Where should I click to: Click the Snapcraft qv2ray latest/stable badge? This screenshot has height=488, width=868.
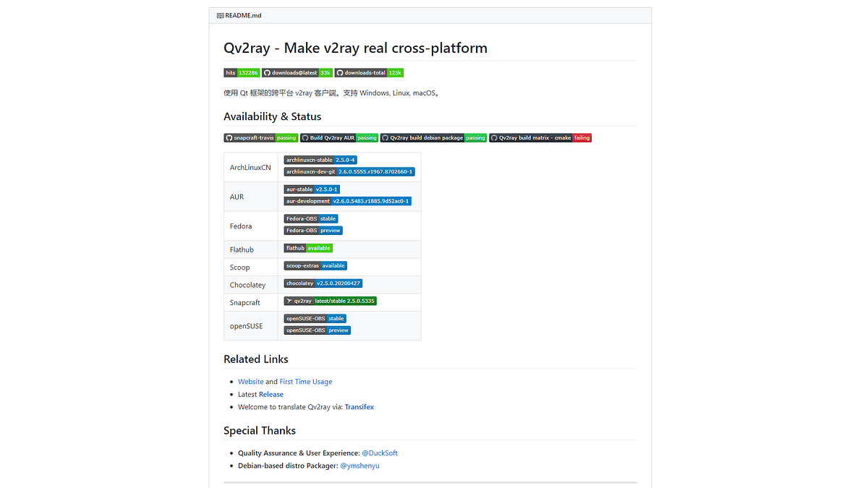point(330,301)
